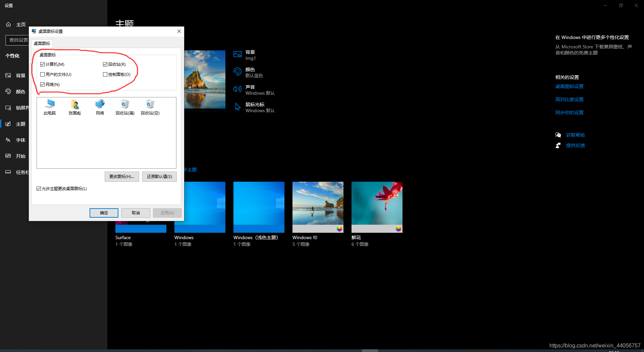This screenshot has width=644, height=352.
Task: Click the 锁屏 icon in Settings sidebar
Action: [x=8, y=108]
